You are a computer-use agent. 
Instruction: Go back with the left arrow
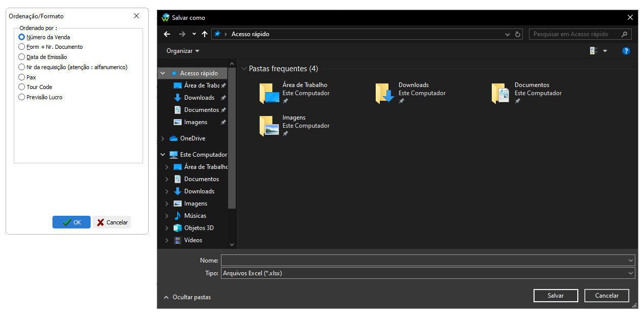[x=167, y=34]
